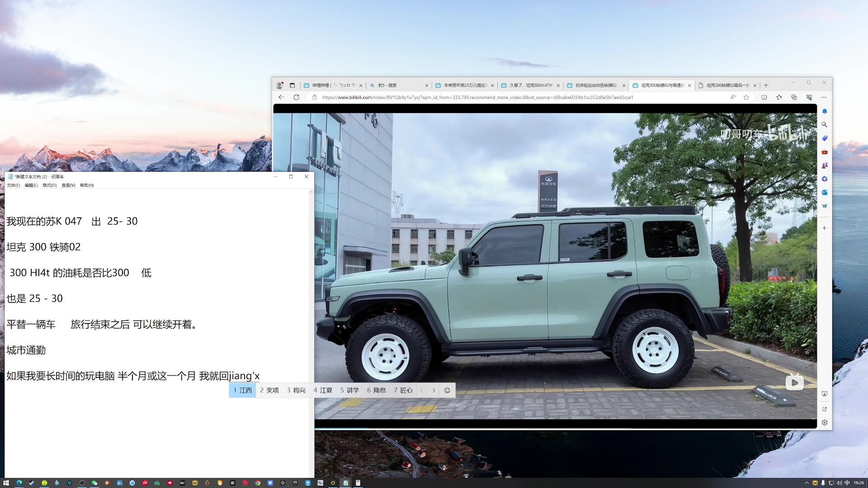Click the browser address bar URL
This screenshot has width=868, height=488.
pos(477,97)
